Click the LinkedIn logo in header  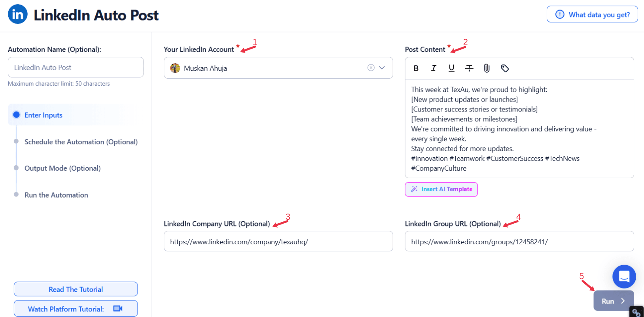(x=18, y=15)
